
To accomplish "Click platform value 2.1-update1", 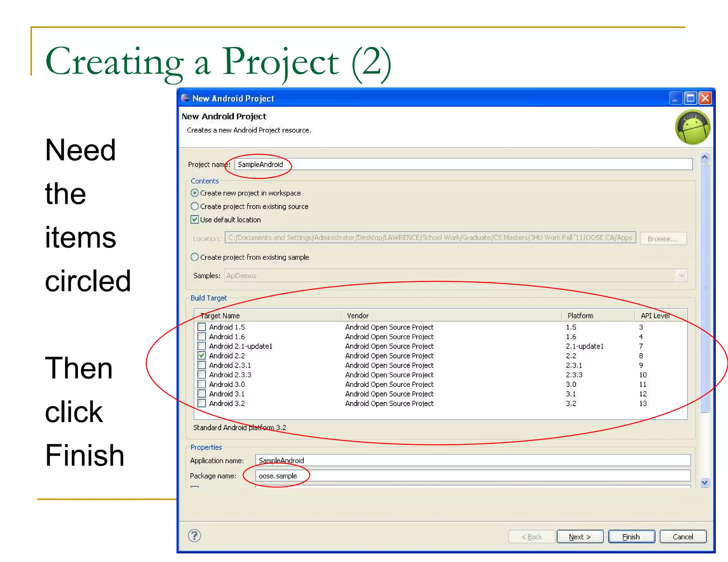I will [585, 346].
